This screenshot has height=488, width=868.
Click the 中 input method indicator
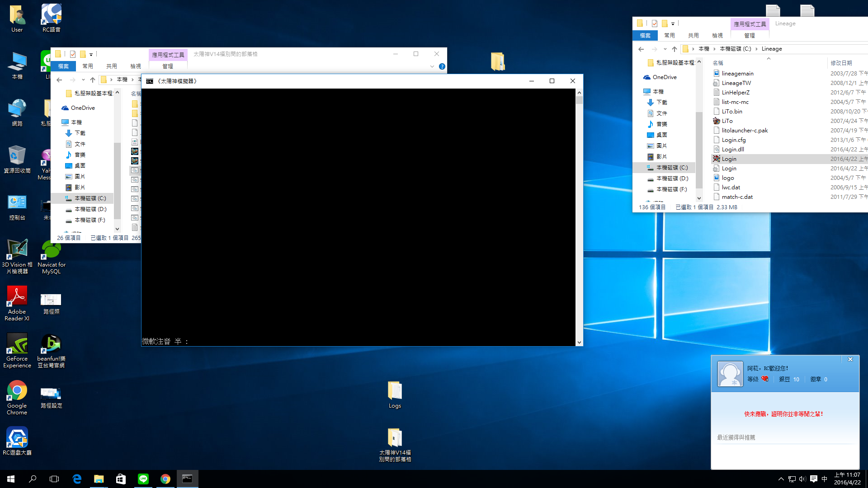point(824,479)
